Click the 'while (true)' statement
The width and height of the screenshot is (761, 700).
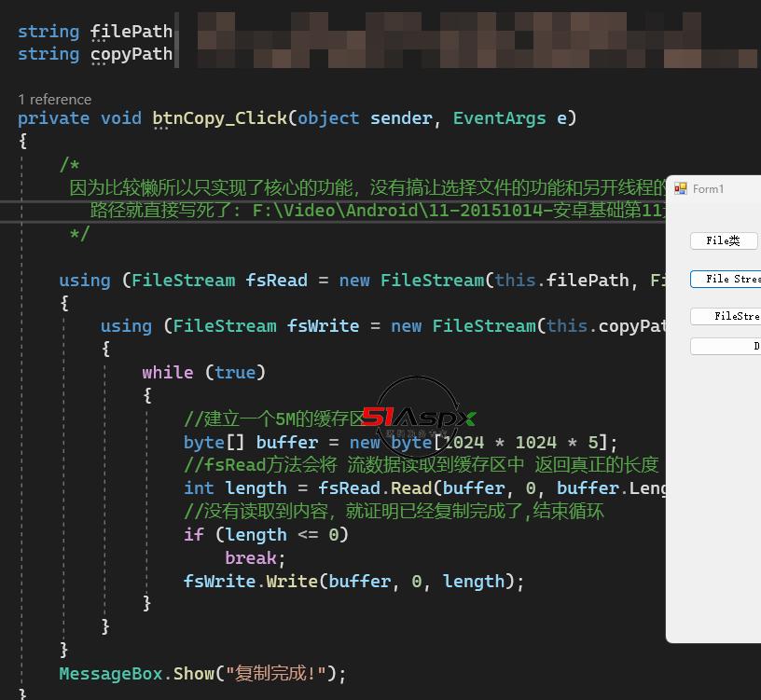204,373
